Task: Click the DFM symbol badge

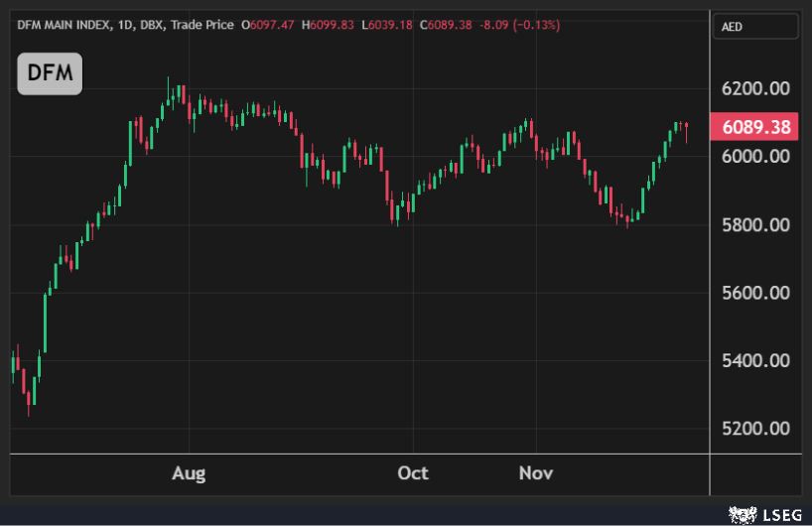Action: tap(50, 73)
